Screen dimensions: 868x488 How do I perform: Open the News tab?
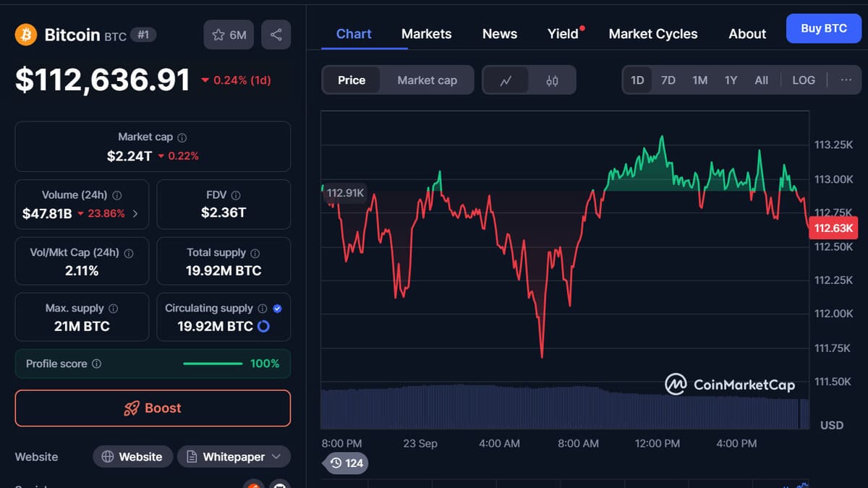[x=499, y=34]
